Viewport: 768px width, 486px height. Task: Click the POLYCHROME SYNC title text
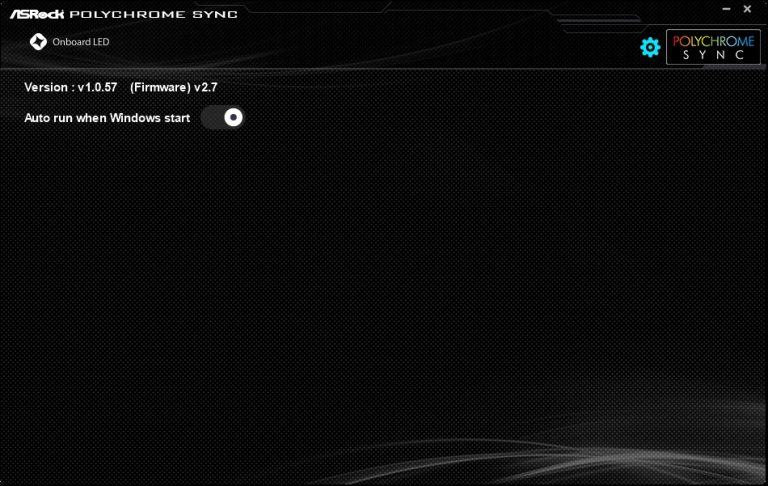tap(158, 14)
